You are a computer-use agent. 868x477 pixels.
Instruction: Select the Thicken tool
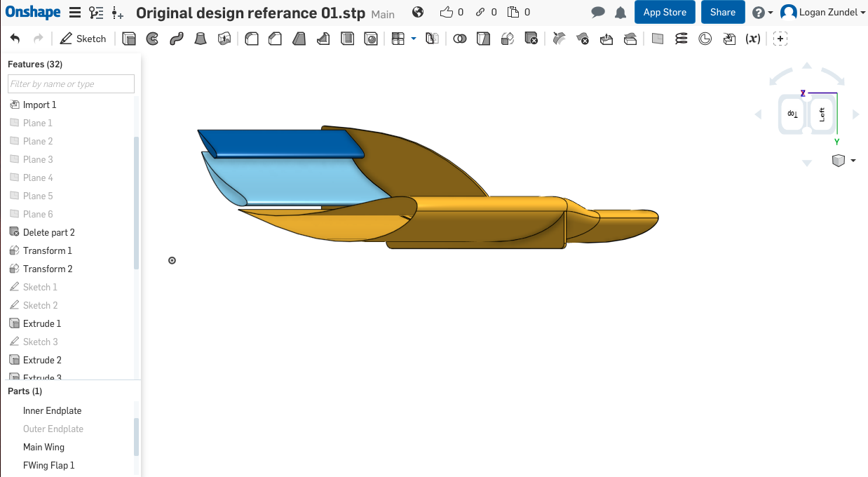point(224,39)
